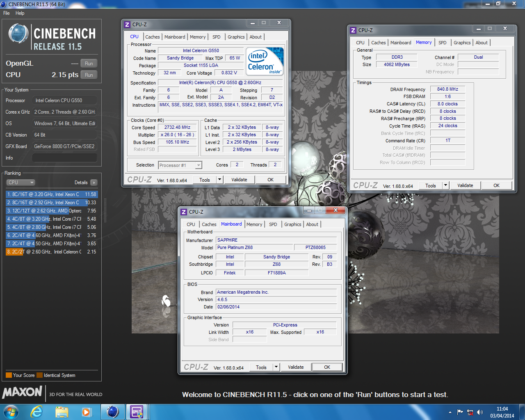Switch to Caches tab in CPU window

[x=153, y=37]
